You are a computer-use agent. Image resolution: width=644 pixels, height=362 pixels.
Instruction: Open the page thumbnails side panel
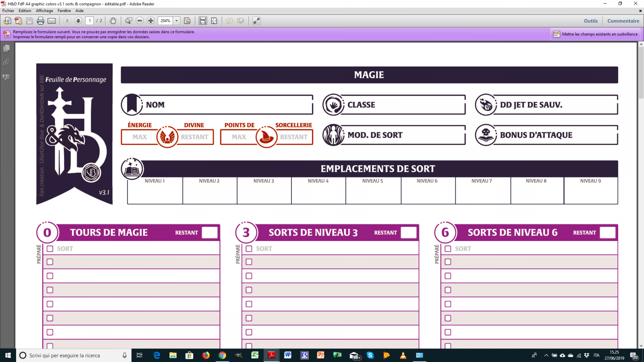pyautogui.click(x=6, y=48)
